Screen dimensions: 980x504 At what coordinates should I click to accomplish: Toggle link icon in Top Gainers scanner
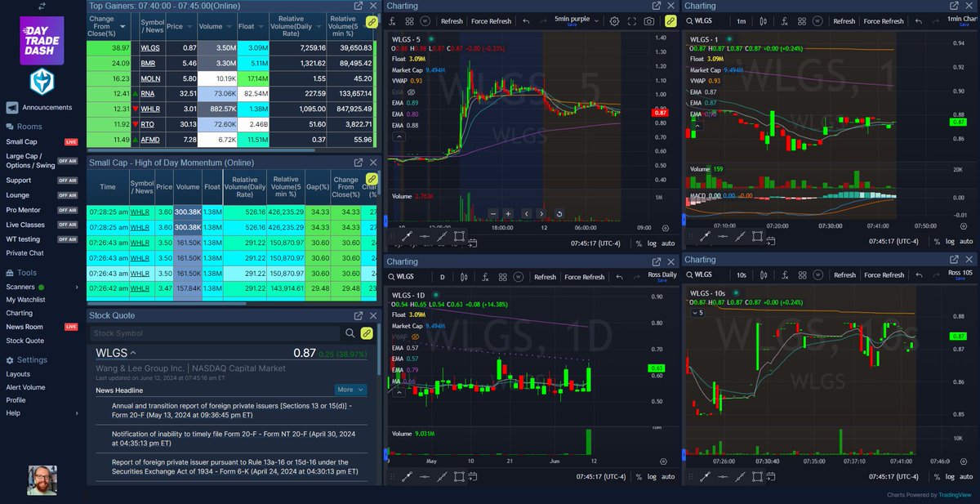pos(371,22)
